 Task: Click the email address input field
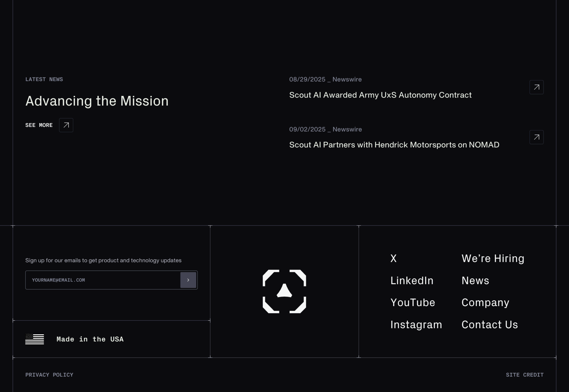coord(103,280)
